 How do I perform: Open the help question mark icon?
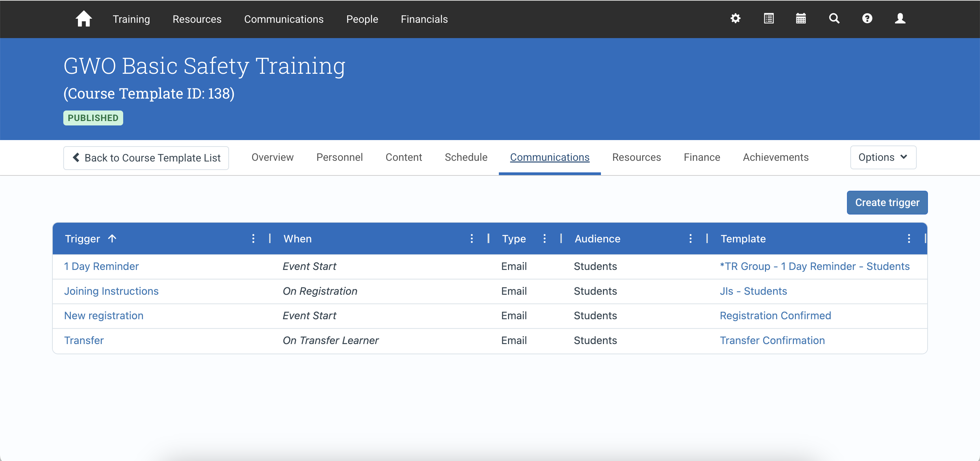[x=867, y=19]
